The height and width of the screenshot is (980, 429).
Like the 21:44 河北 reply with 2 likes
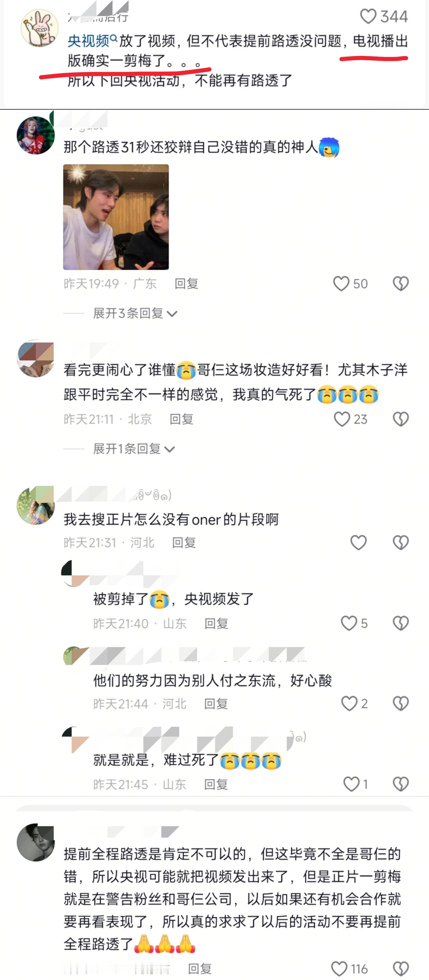[349, 703]
